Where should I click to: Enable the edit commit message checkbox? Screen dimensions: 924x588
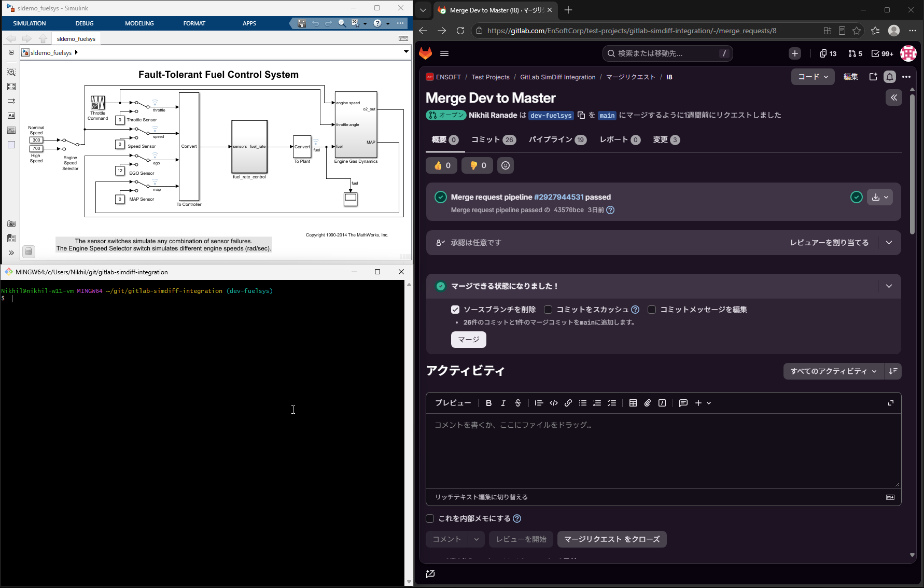click(x=652, y=310)
